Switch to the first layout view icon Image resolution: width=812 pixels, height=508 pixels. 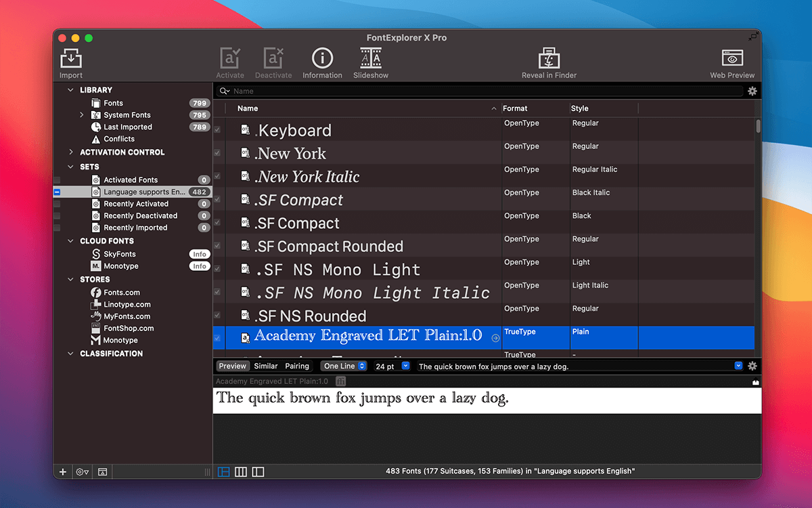(x=223, y=472)
